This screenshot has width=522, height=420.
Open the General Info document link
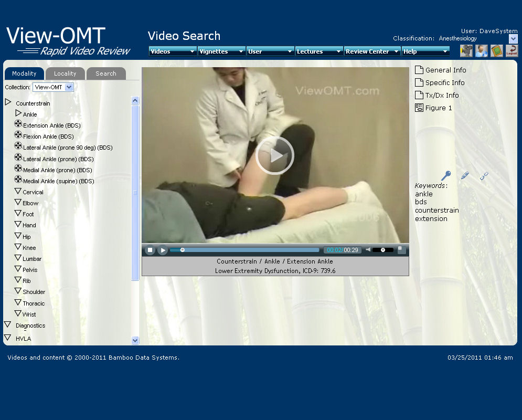(445, 70)
